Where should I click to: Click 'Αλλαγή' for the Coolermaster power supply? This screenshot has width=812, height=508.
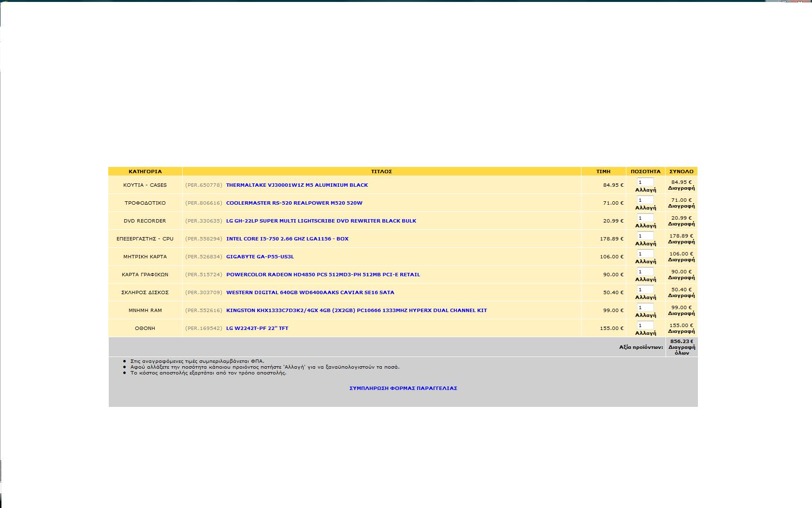click(645, 208)
